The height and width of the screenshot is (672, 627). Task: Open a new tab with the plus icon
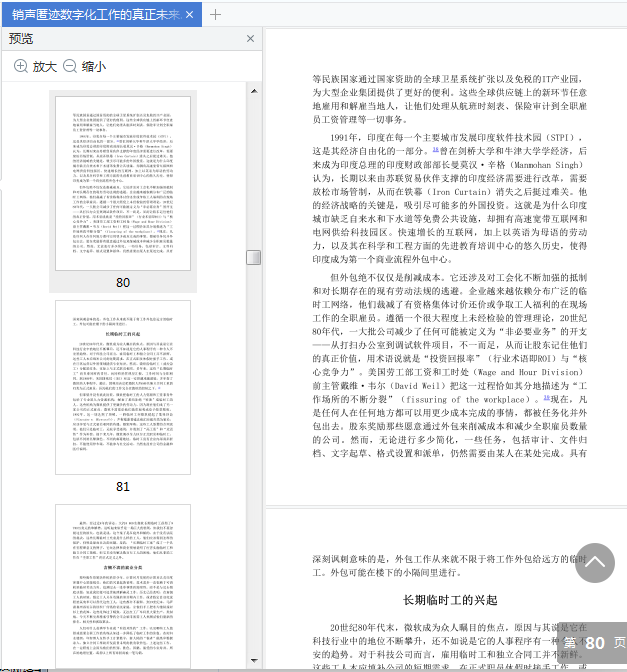tap(215, 15)
